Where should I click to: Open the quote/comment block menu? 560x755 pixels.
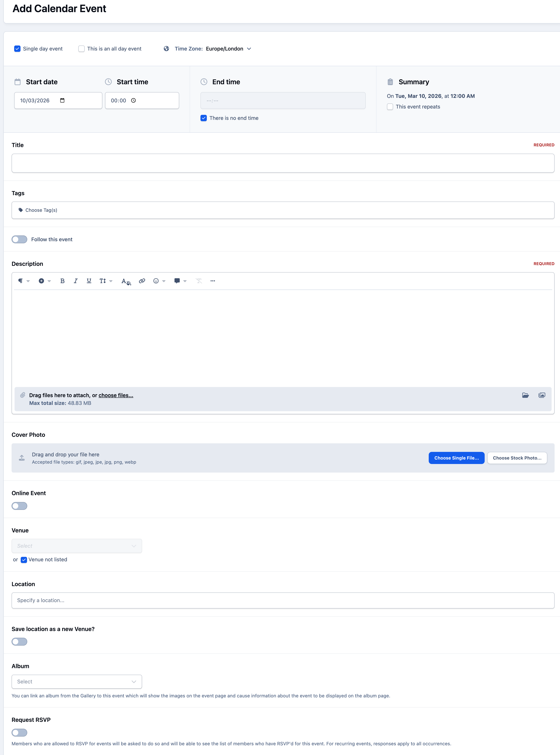click(180, 281)
